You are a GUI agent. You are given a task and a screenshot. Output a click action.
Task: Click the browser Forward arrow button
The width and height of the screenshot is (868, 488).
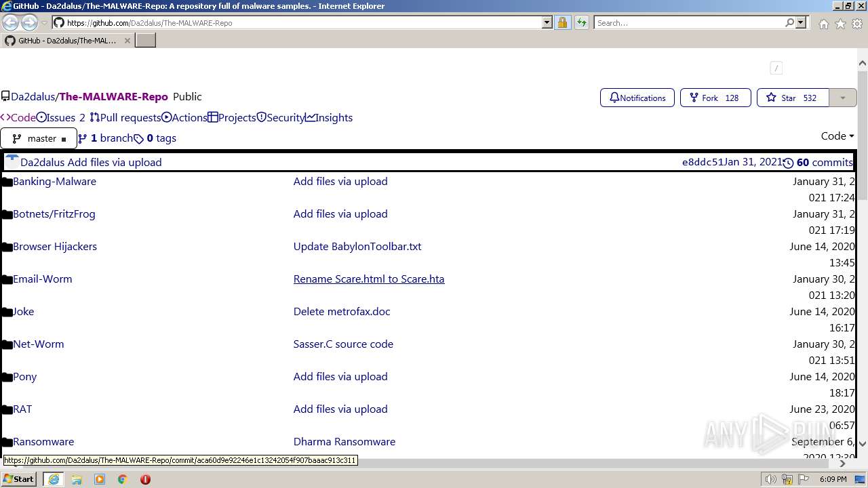click(29, 23)
